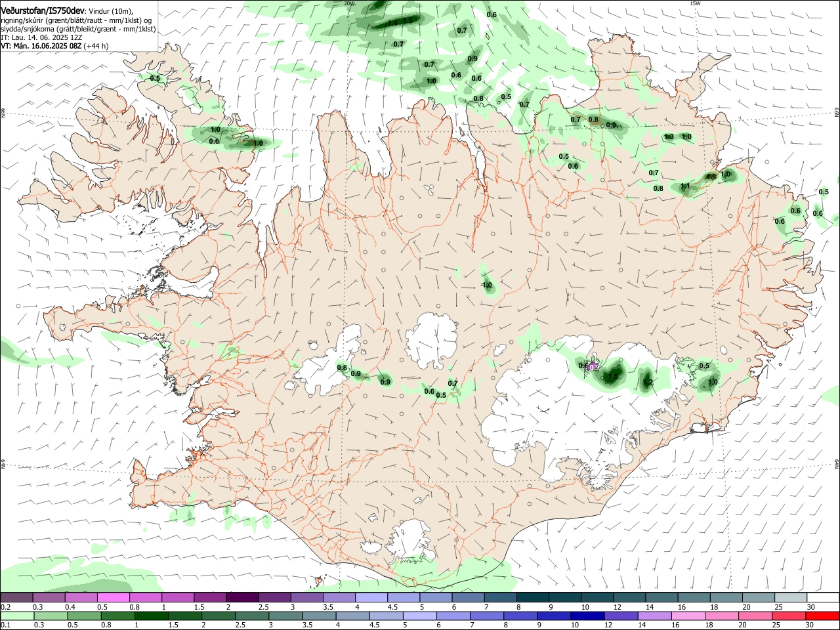Click the 20W longitude label

pyautogui.click(x=349, y=3)
